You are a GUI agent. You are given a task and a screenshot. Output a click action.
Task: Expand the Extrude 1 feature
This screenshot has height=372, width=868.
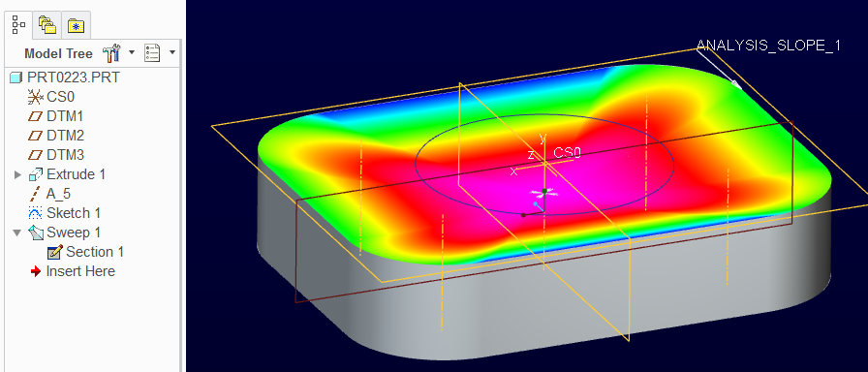pyautogui.click(x=17, y=175)
